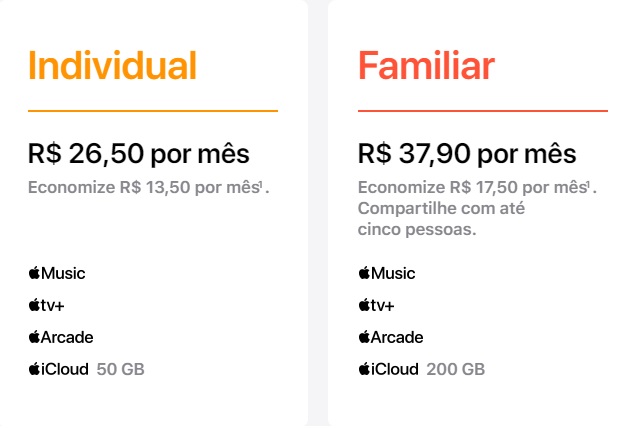
Task: Select the red Familiar plan heading
Action: [426, 66]
